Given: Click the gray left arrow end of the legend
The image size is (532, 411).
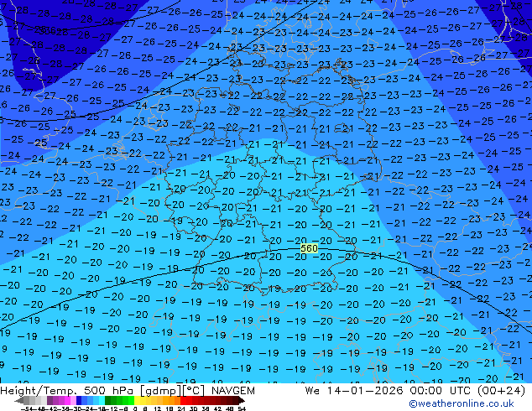Looking at the screenshot, I should click(x=19, y=400).
